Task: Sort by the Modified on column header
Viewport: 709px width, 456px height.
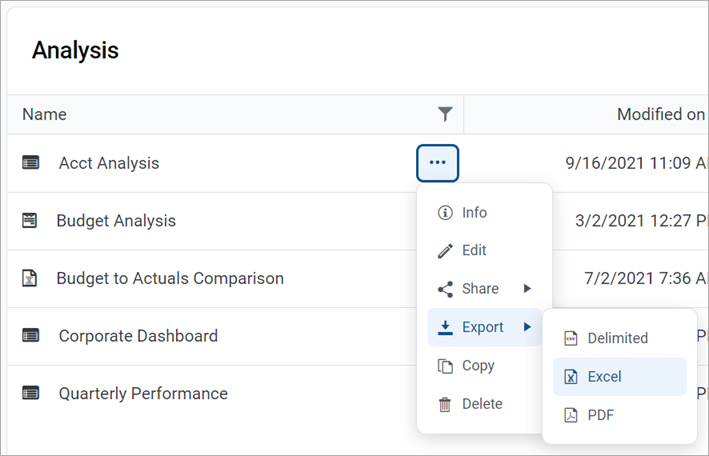Action: tap(660, 114)
